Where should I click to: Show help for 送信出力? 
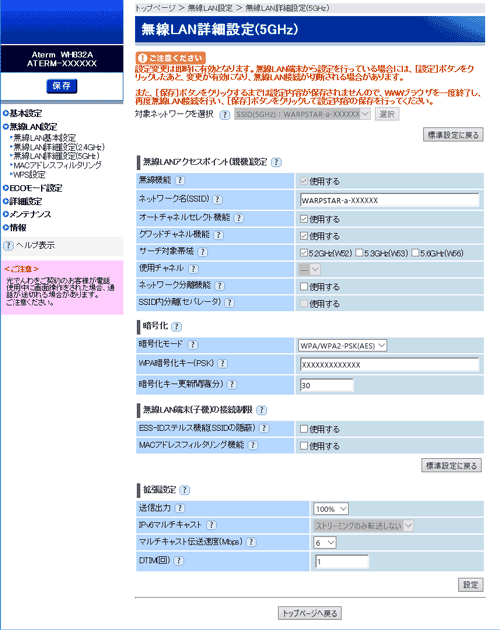pos(180,508)
